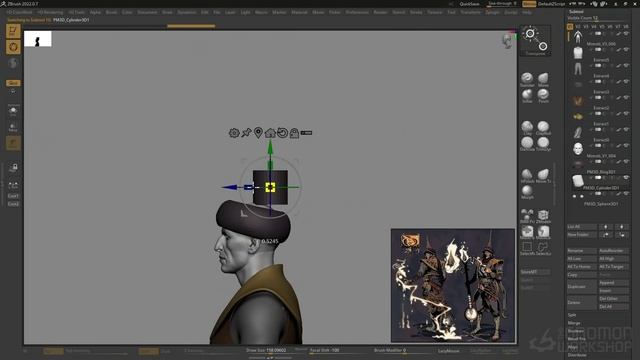640x360 pixels.
Task: Select the Move brush icon
Action: tap(543, 79)
